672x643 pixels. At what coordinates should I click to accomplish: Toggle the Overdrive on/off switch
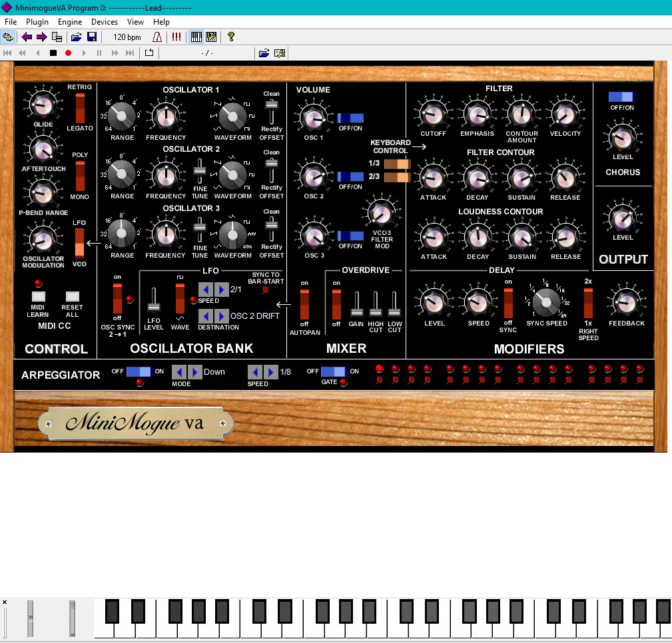click(336, 304)
